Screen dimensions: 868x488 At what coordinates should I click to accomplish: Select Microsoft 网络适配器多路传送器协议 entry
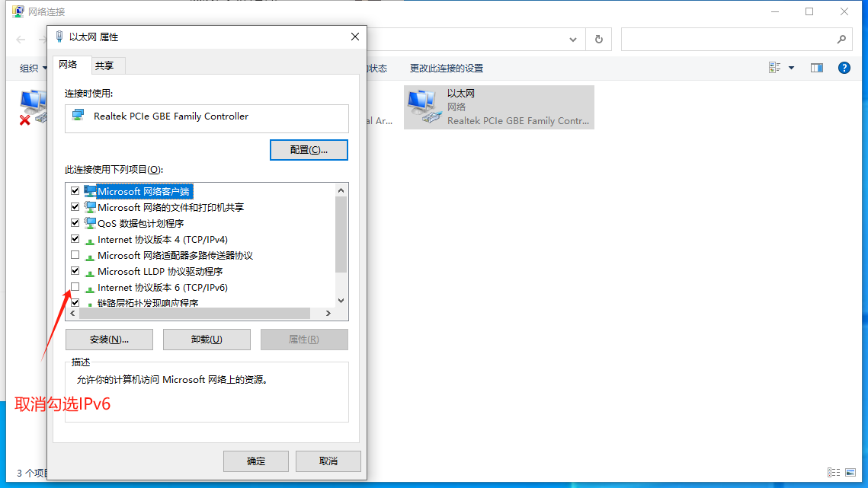(x=175, y=256)
